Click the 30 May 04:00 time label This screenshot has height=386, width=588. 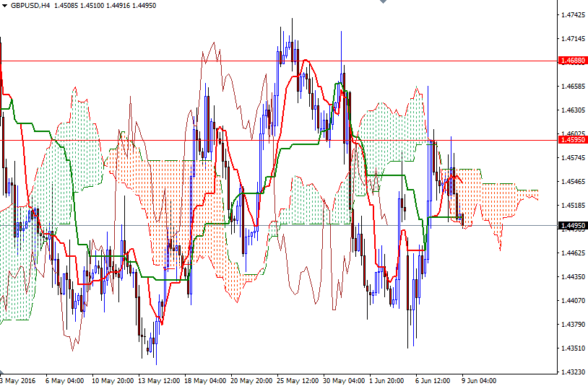pyautogui.click(x=344, y=380)
